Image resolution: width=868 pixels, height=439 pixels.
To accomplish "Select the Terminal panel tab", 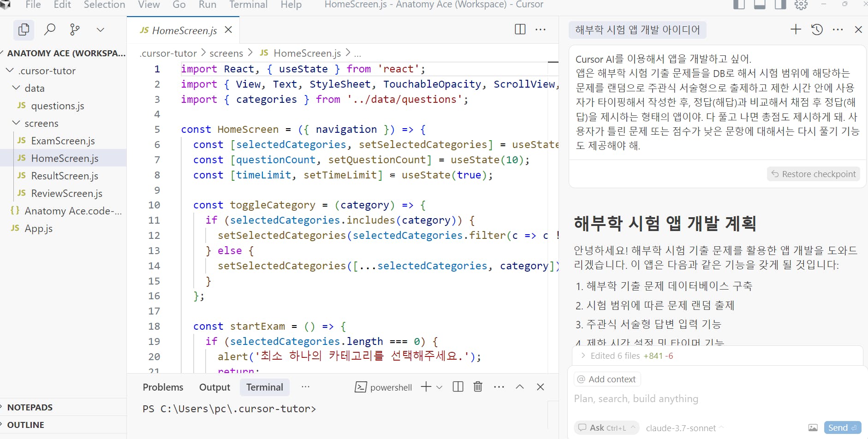I will pos(265,387).
